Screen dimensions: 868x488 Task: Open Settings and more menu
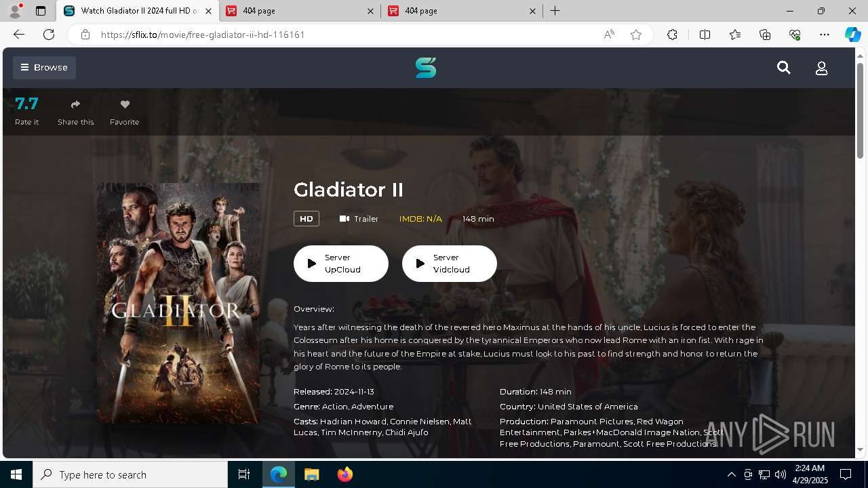(x=825, y=35)
